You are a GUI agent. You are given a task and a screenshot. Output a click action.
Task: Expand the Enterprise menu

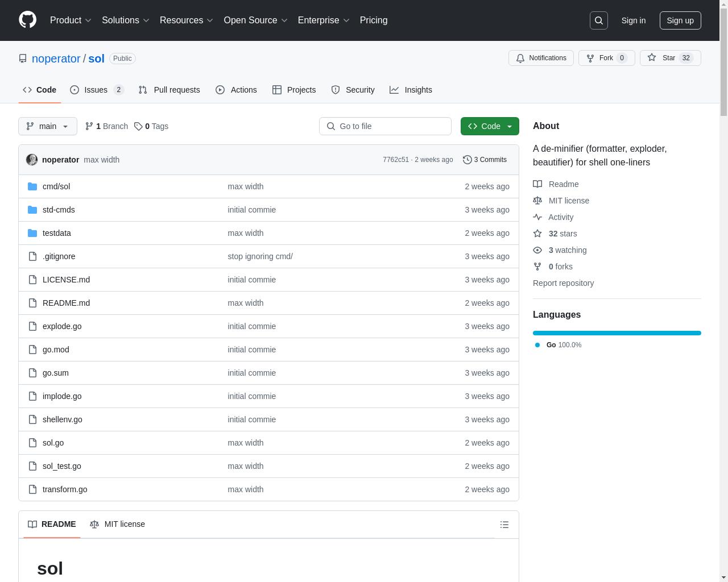(324, 20)
